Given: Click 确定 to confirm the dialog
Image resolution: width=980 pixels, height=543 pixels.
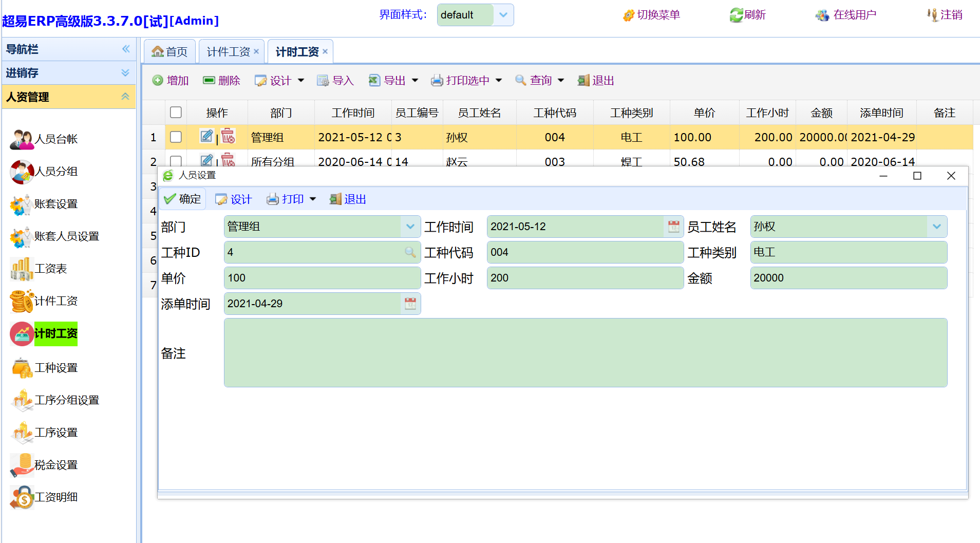Looking at the screenshot, I should pyautogui.click(x=182, y=199).
